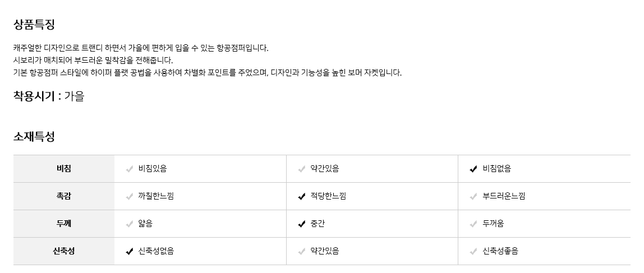Select the 두꺼움 thickness option

(x=493, y=224)
